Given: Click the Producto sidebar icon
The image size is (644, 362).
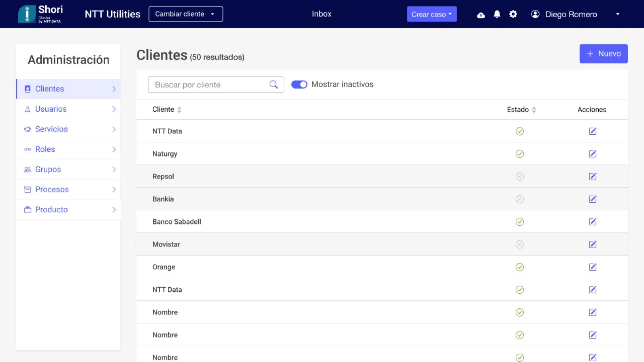Looking at the screenshot, I should click(x=27, y=209).
